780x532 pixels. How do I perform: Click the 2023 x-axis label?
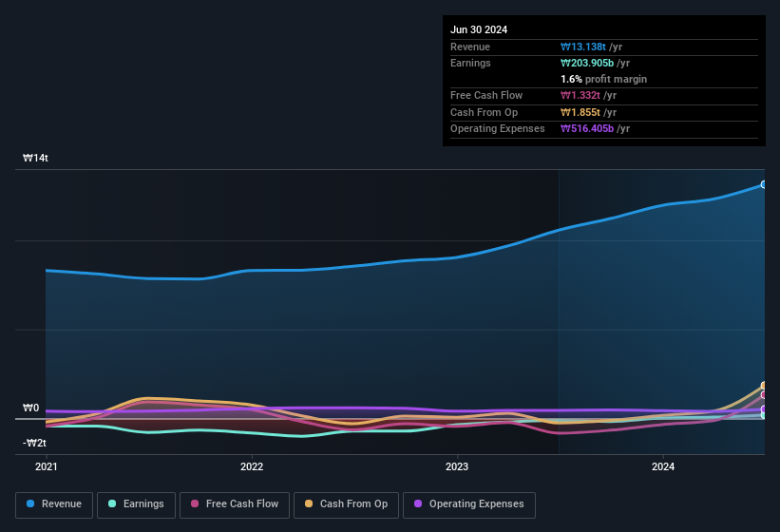click(x=457, y=466)
